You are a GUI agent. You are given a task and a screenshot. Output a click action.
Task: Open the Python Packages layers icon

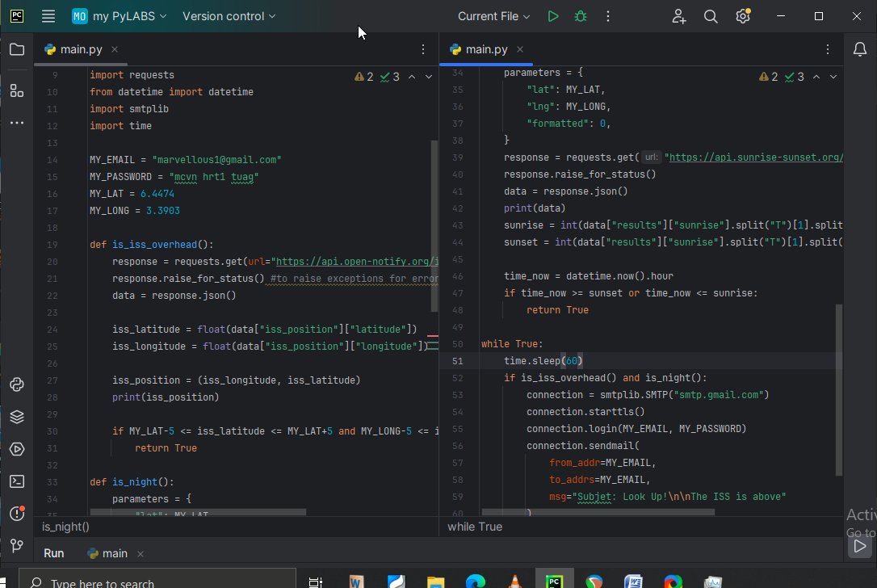(x=17, y=417)
